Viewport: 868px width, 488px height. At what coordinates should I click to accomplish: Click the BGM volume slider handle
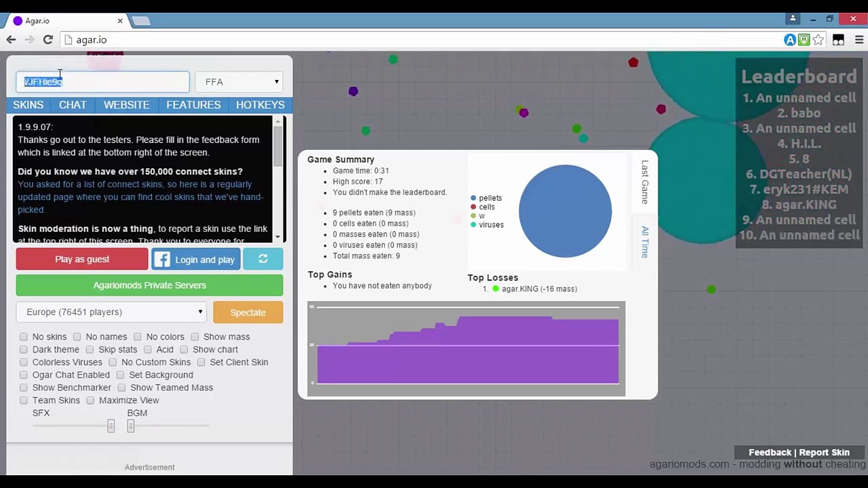pos(131,426)
